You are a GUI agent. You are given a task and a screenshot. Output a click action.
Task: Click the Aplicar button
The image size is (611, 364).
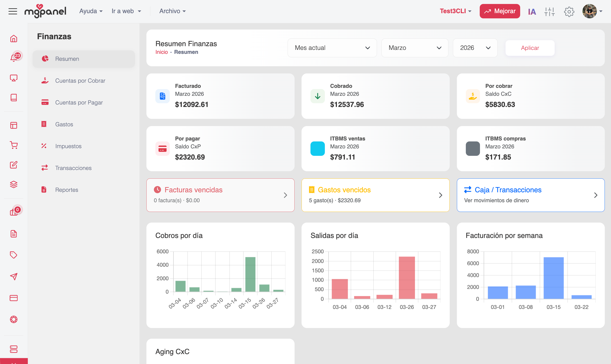(x=530, y=48)
